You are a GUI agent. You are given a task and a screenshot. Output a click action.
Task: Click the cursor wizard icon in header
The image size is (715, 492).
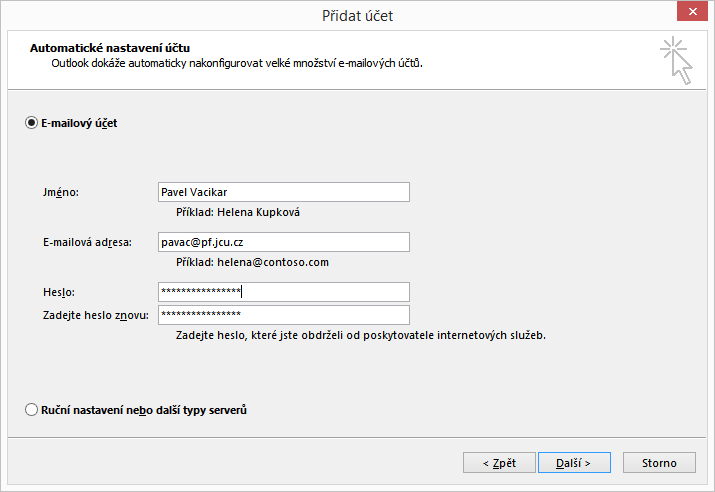click(x=677, y=61)
